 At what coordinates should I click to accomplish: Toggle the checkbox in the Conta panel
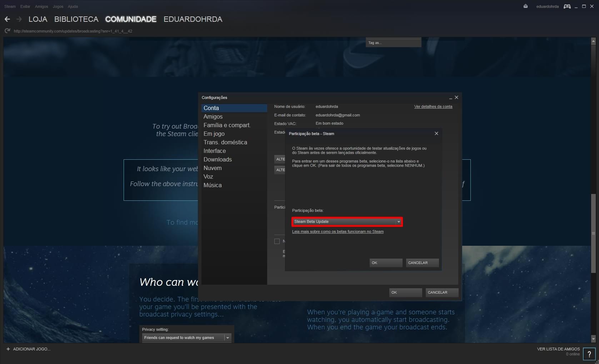277,241
